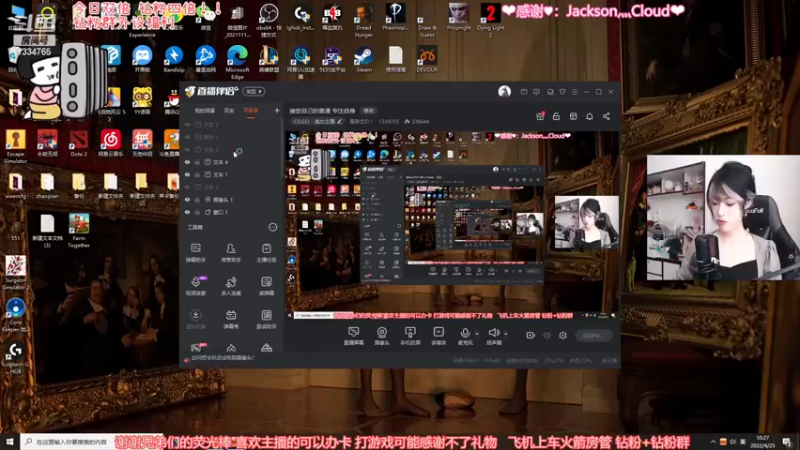Open the chat feedback icon in title bar
This screenshot has height=450, width=800.
[536, 92]
